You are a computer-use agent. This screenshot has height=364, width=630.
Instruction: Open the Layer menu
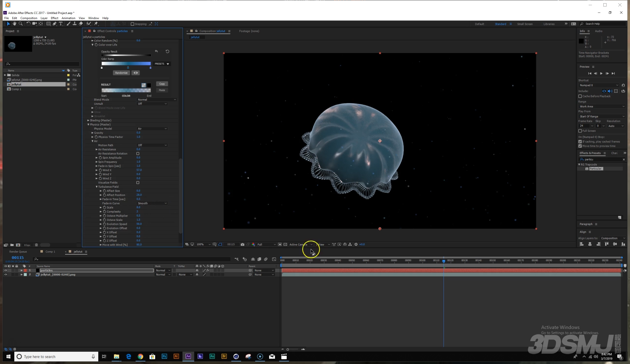tap(44, 18)
